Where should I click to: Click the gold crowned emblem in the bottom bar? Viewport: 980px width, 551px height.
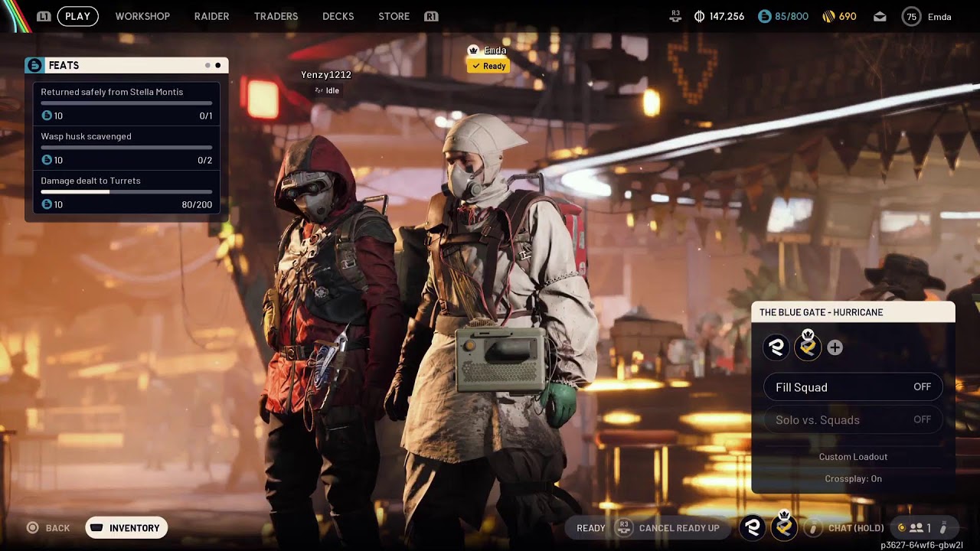click(783, 526)
